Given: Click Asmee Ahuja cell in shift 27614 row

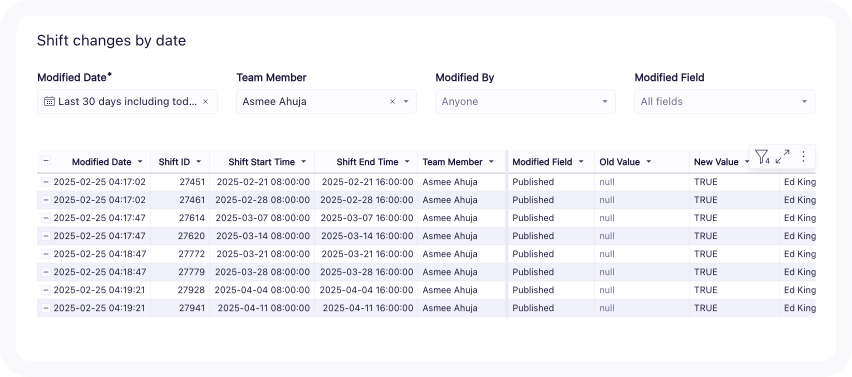Looking at the screenshot, I should (x=462, y=218).
